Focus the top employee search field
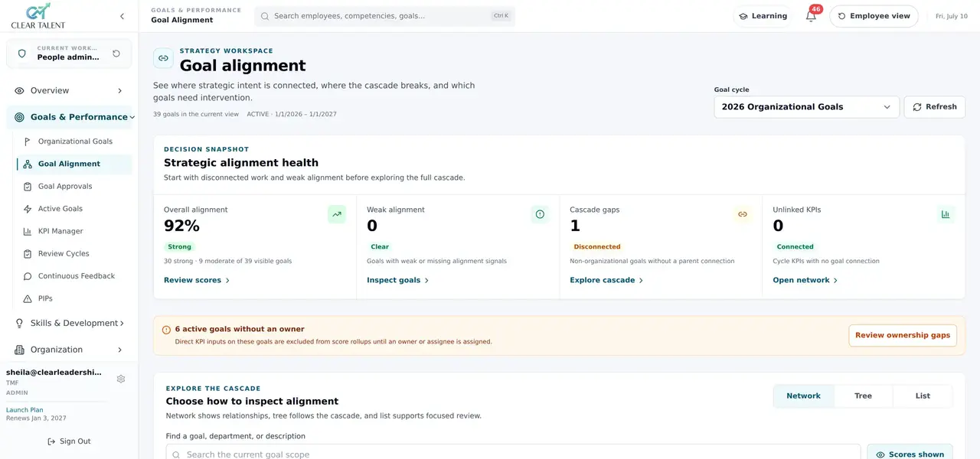Screen dimensions: 980x459 (384, 16)
